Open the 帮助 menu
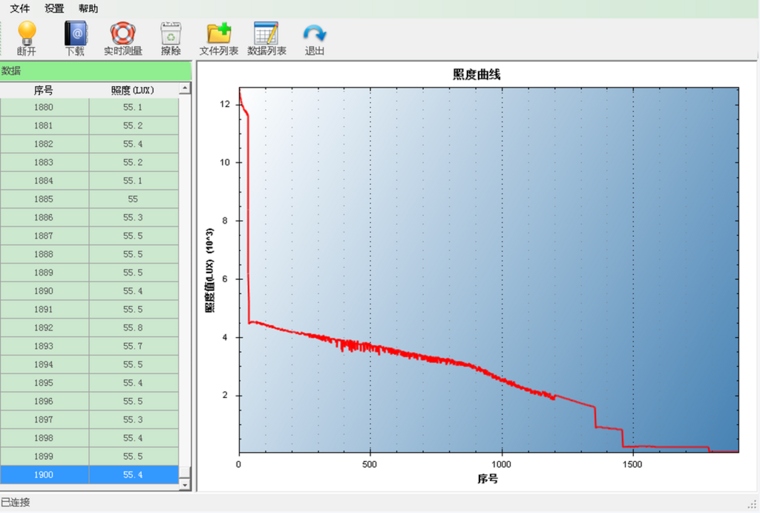Screen dimensions: 760x513 point(88,8)
